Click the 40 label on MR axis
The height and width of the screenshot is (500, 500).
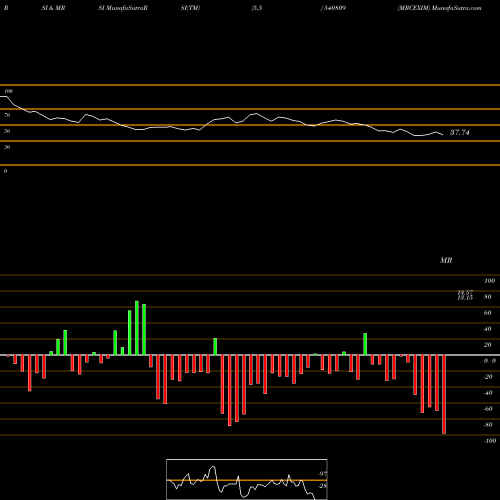pos(488,329)
